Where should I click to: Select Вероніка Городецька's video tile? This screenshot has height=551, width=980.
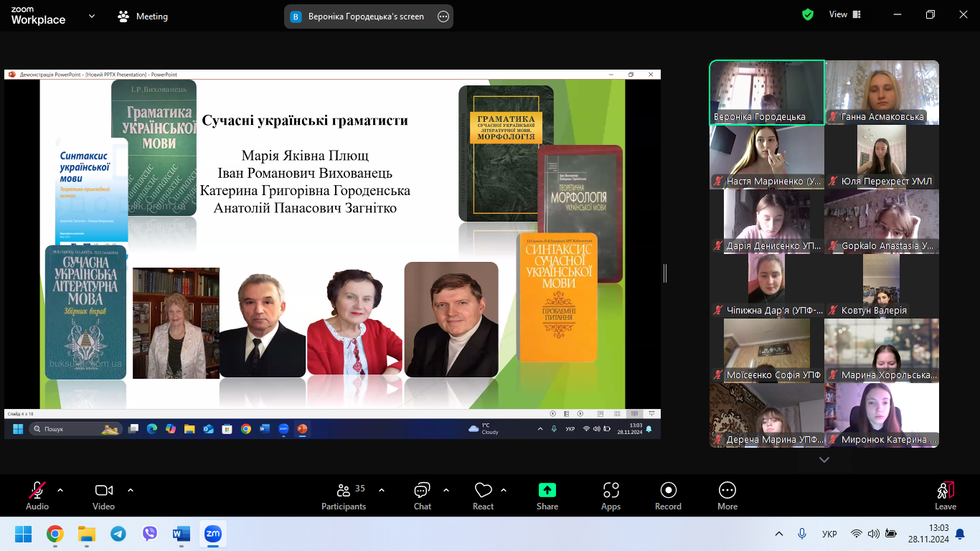[x=767, y=93]
